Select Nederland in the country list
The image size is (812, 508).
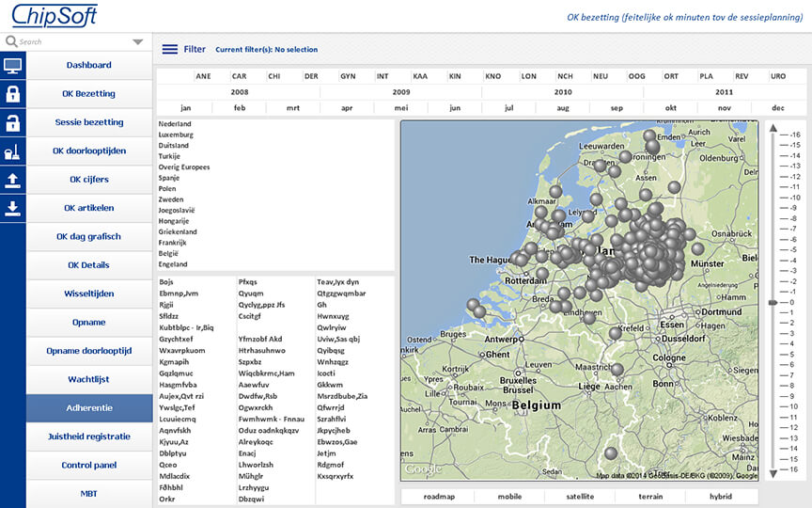point(175,124)
